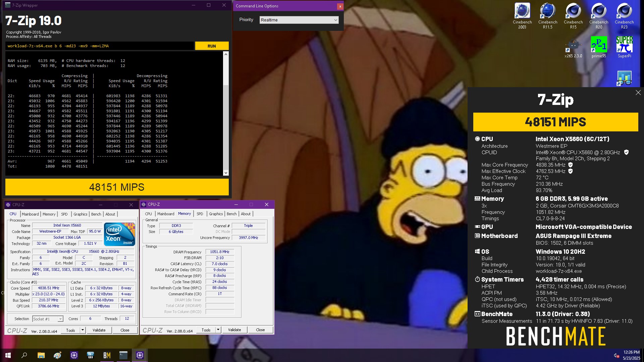
Task: Click Close button in right CPU-Z window
Action: click(x=260, y=330)
